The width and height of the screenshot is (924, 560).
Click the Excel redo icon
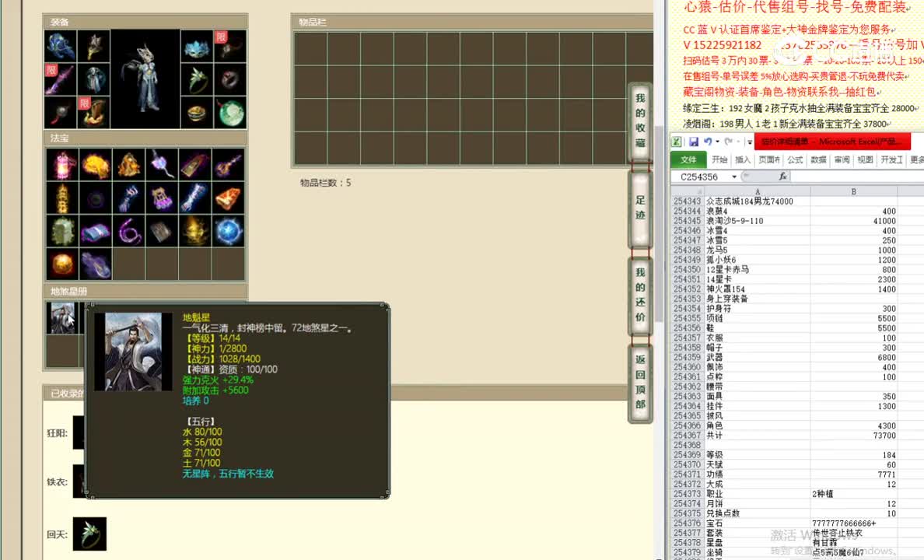[x=728, y=142]
